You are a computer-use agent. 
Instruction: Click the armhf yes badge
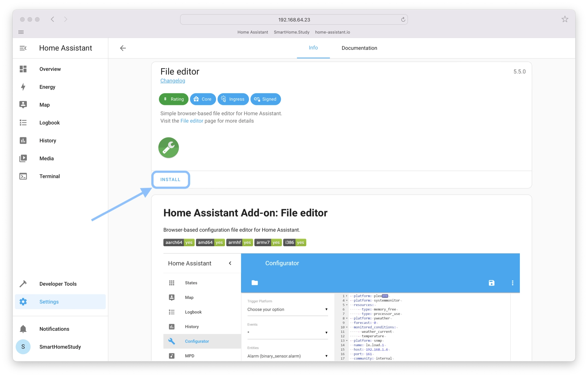tap(239, 243)
